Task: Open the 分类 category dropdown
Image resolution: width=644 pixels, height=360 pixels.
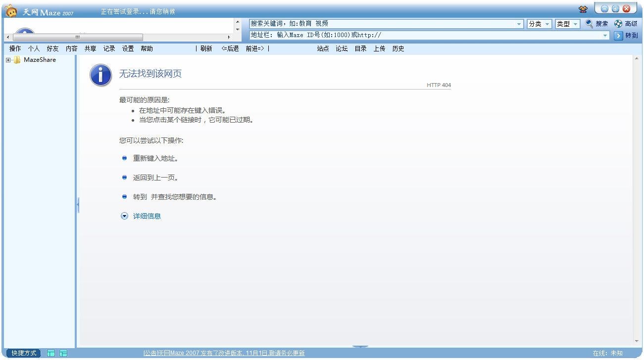Action: [x=539, y=24]
